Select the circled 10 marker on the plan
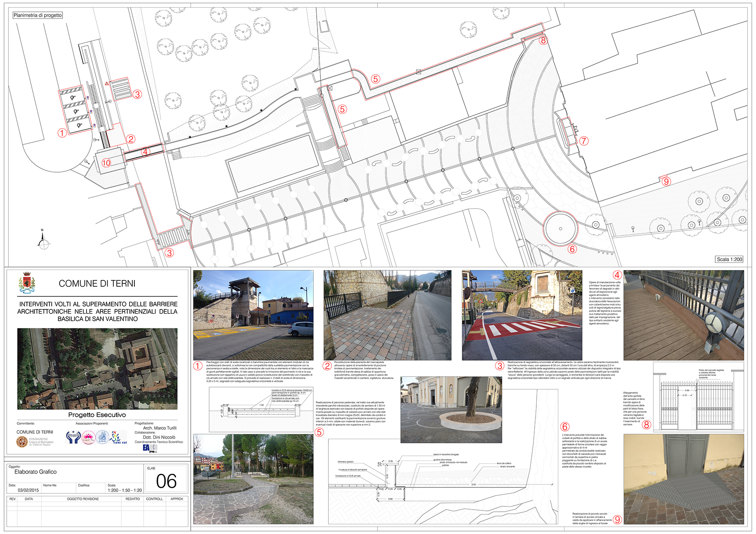756x534 pixels. [106, 163]
